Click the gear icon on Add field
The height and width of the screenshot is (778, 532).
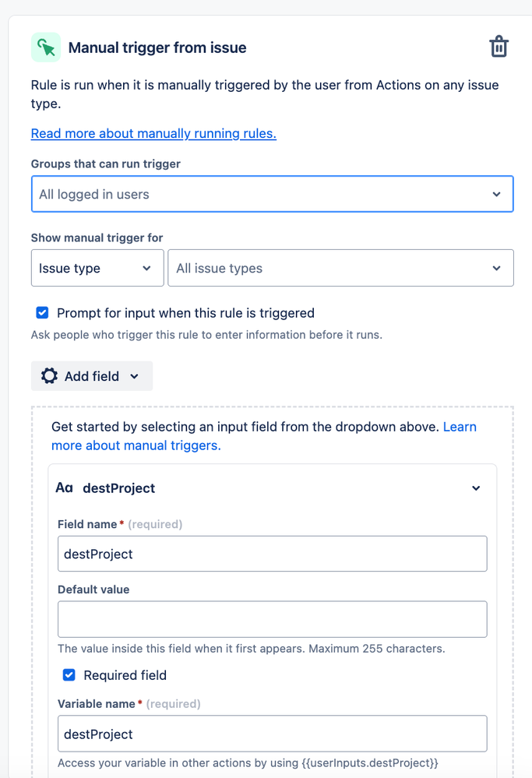tap(49, 375)
